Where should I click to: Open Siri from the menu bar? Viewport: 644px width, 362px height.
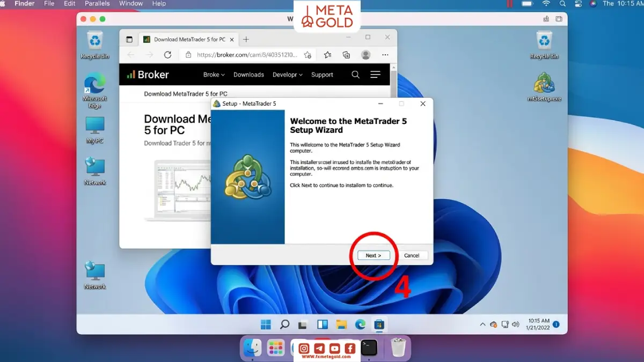[x=593, y=3]
